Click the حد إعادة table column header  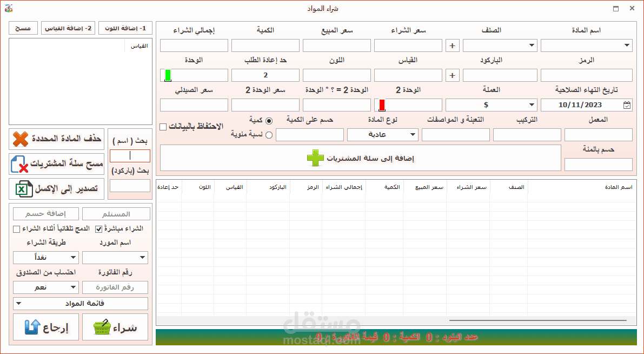[x=169, y=187]
